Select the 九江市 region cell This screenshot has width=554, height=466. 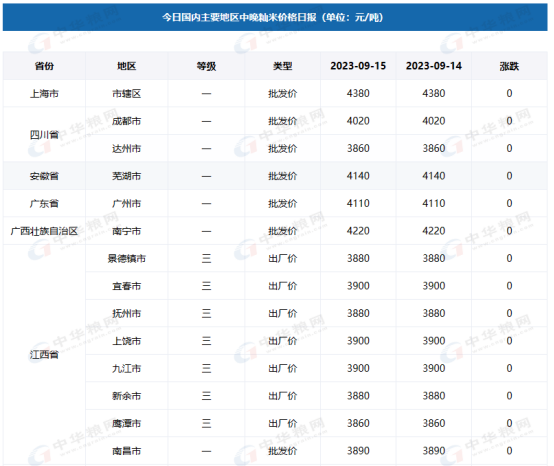point(126,368)
